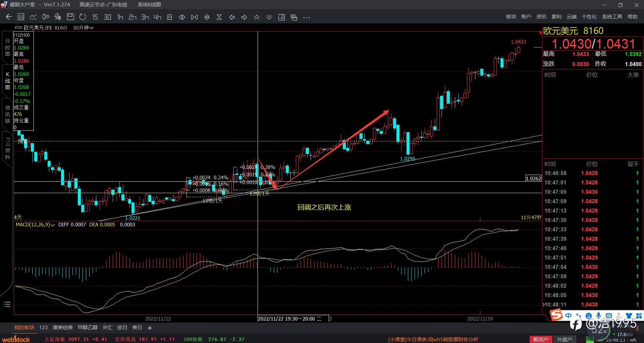This screenshot has height=343, width=644.
Task: Switch to K线图 side tab
Action: coord(7,81)
